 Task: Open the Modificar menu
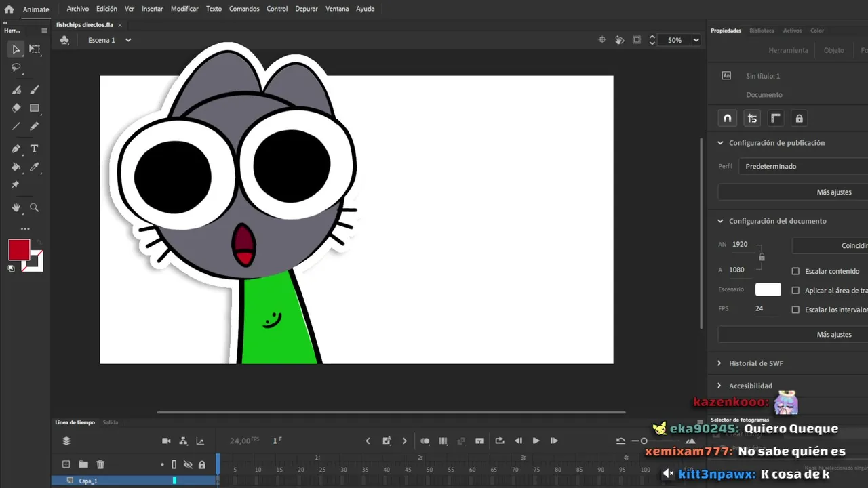(x=184, y=9)
